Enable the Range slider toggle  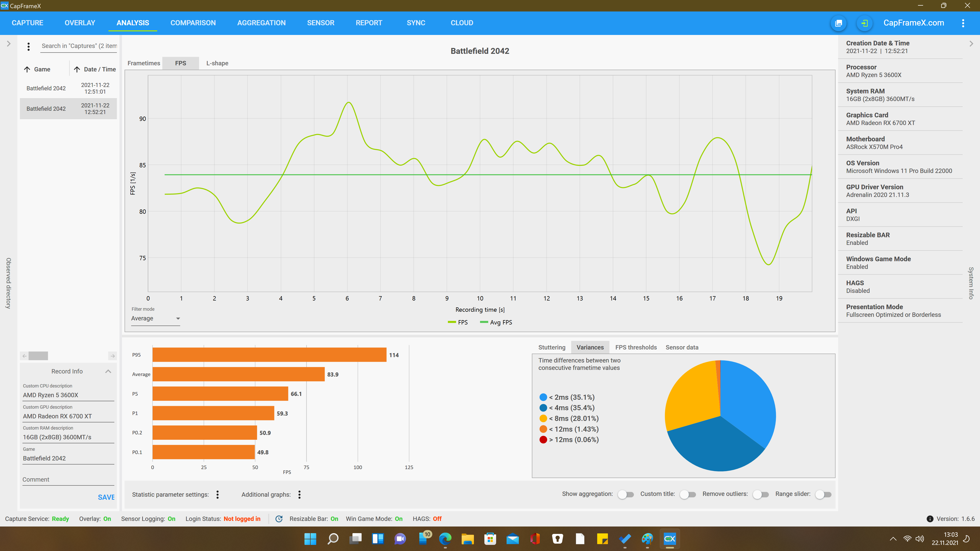click(823, 494)
